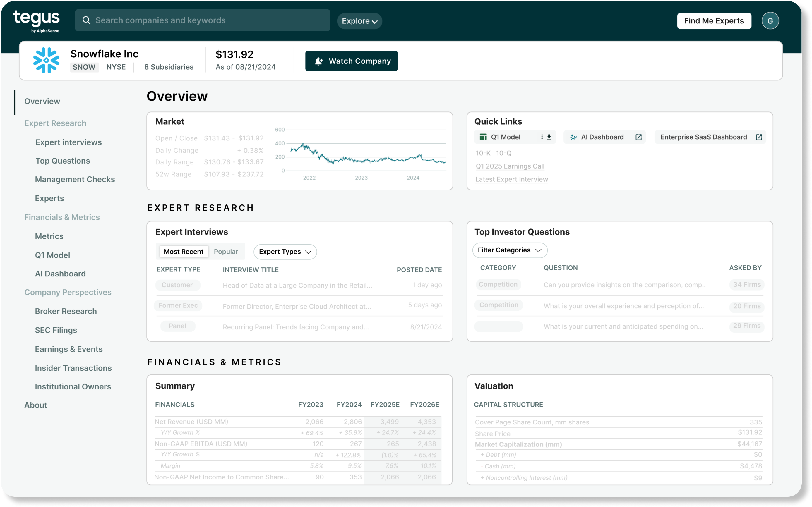Click the Q1 Model quick link chip
The width and height of the screenshot is (812, 507).
(515, 137)
